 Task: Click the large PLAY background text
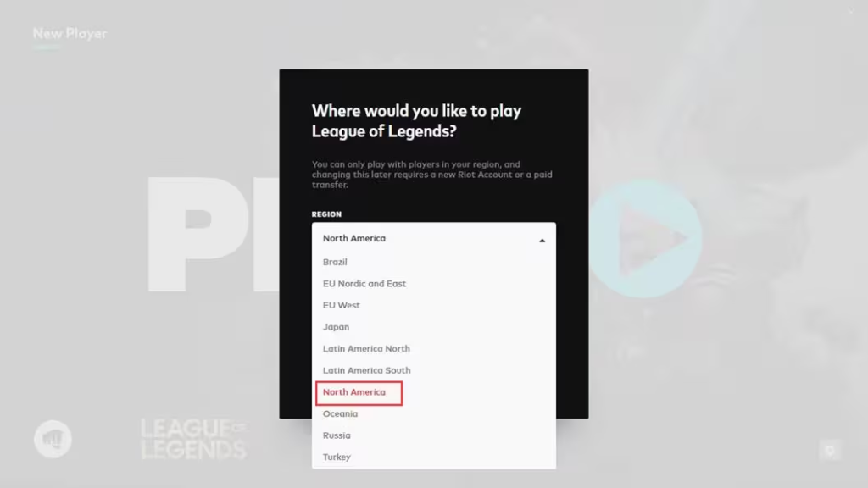[213, 235]
